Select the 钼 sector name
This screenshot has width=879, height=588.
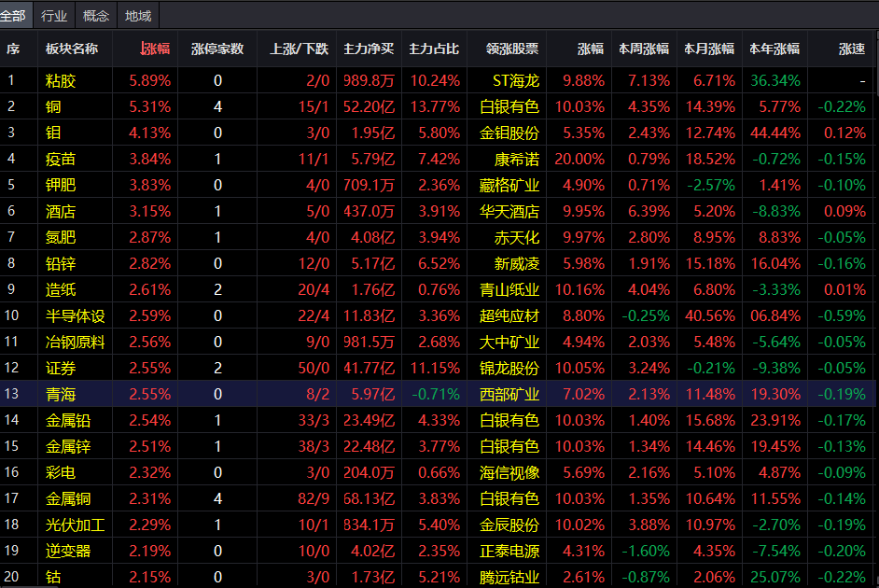click(53, 133)
